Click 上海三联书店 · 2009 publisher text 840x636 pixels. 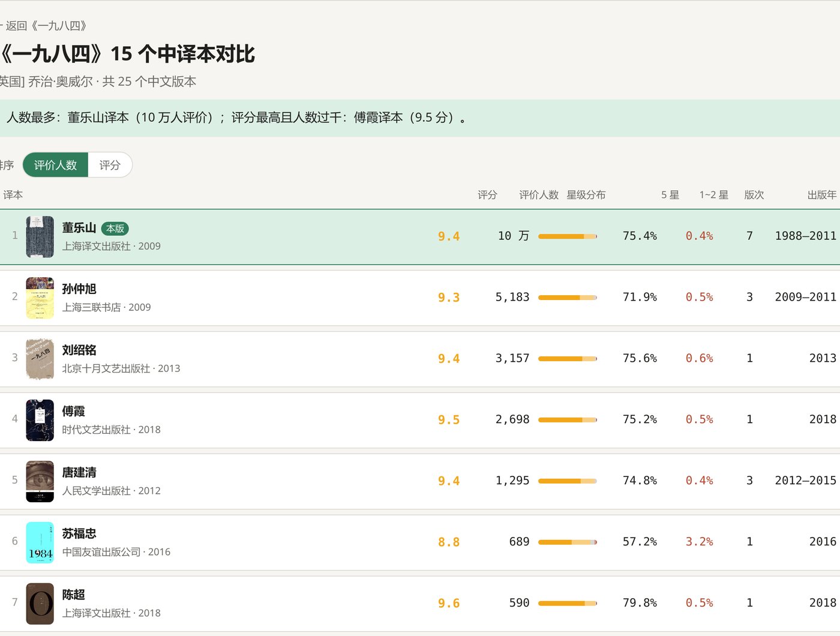pyautogui.click(x=107, y=307)
